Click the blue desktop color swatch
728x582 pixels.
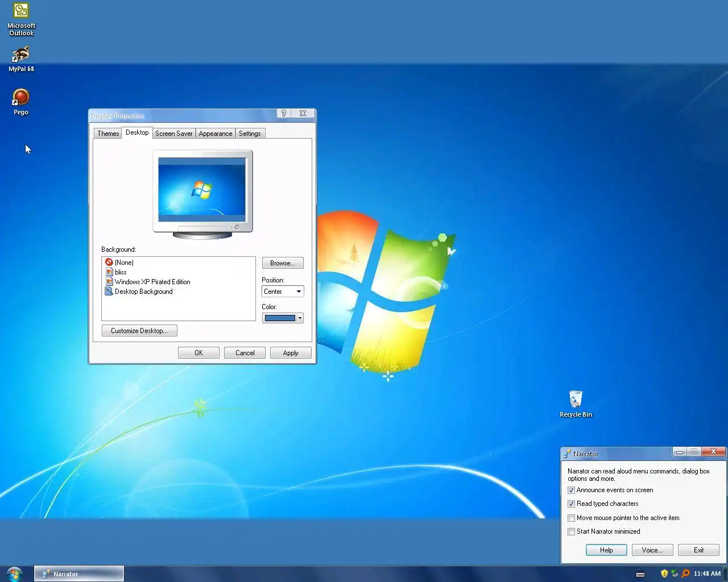click(x=280, y=318)
